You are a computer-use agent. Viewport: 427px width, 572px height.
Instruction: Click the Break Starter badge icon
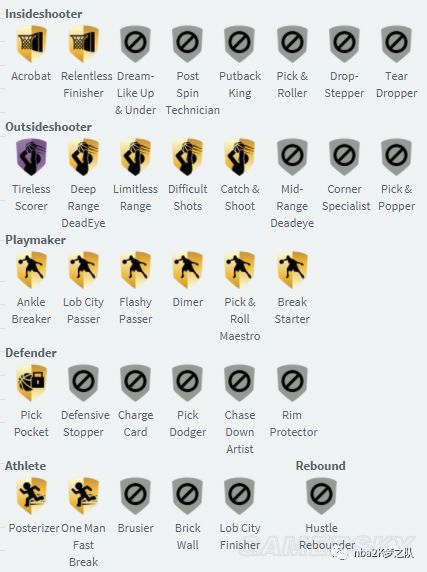point(292,270)
